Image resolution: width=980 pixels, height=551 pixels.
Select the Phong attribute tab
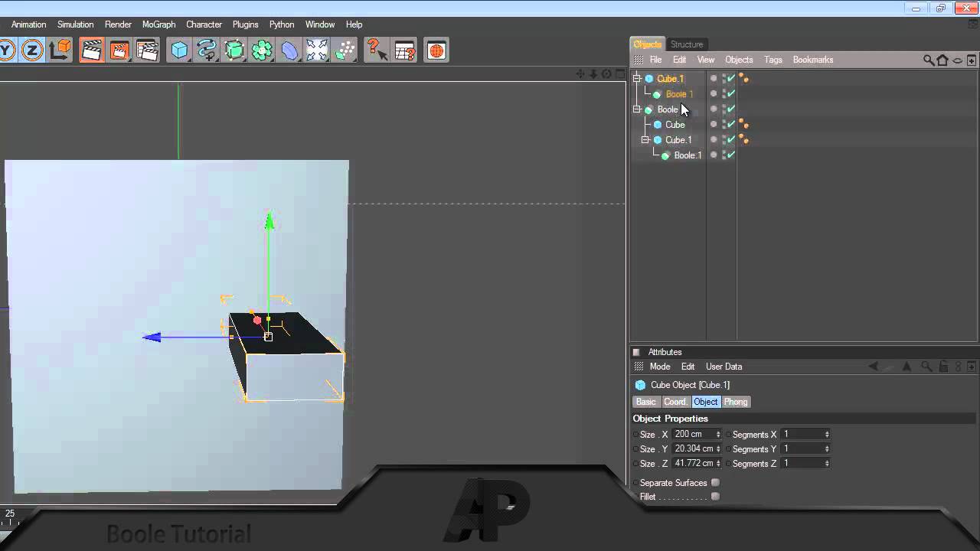pyautogui.click(x=736, y=402)
